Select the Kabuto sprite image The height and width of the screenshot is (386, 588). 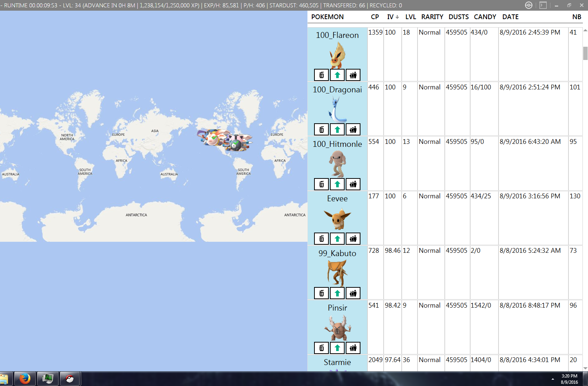pyautogui.click(x=337, y=273)
